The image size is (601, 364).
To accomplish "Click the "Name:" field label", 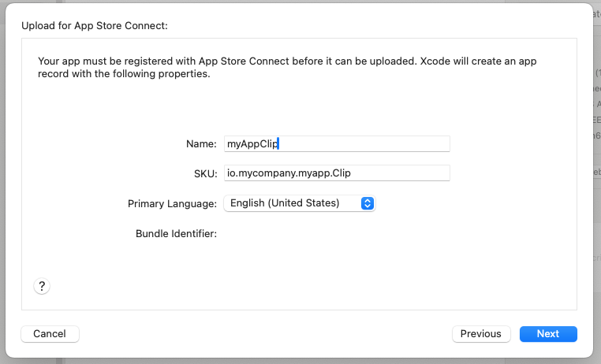I will (201, 143).
